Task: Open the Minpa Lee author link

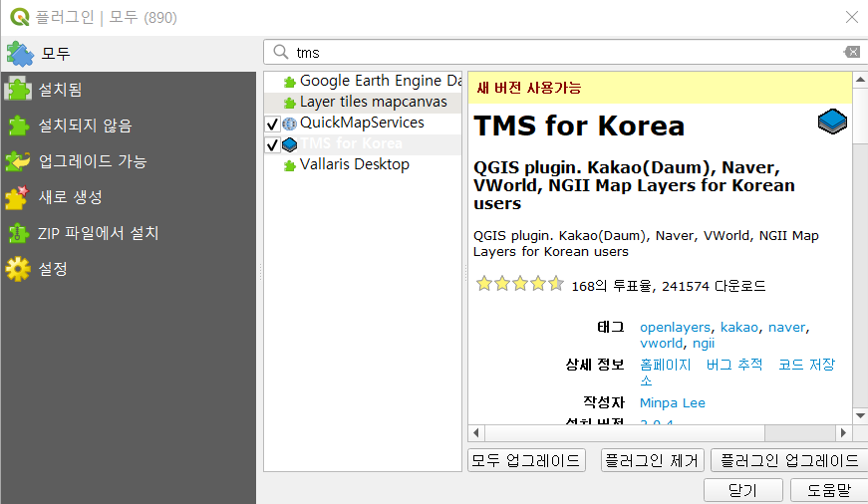Action: [673, 402]
